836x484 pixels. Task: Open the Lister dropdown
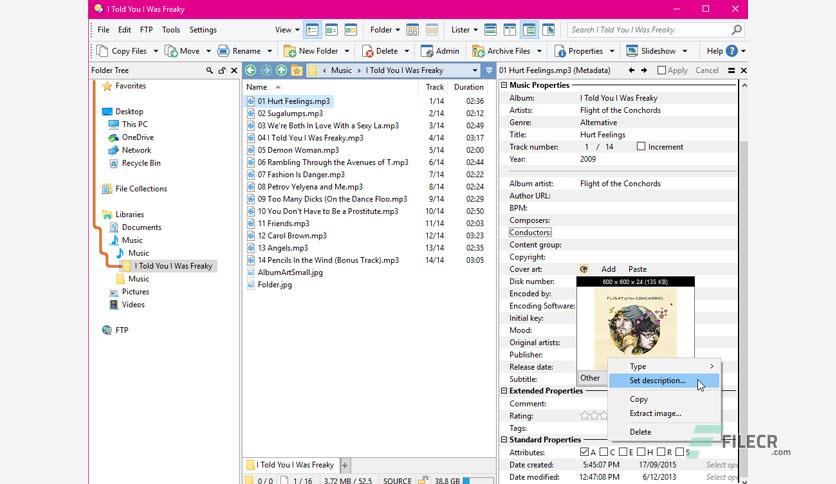[x=464, y=30]
